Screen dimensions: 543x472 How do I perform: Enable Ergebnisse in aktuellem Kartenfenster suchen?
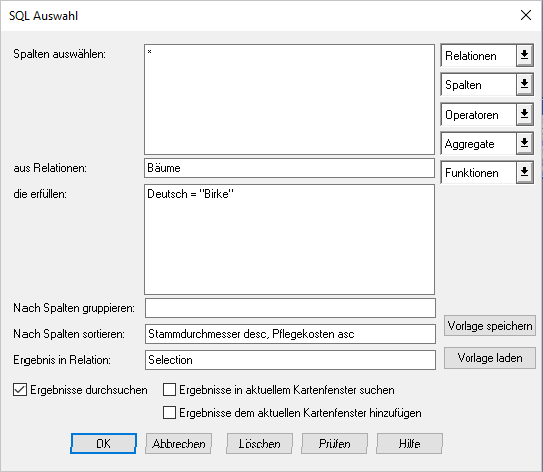coord(169,390)
